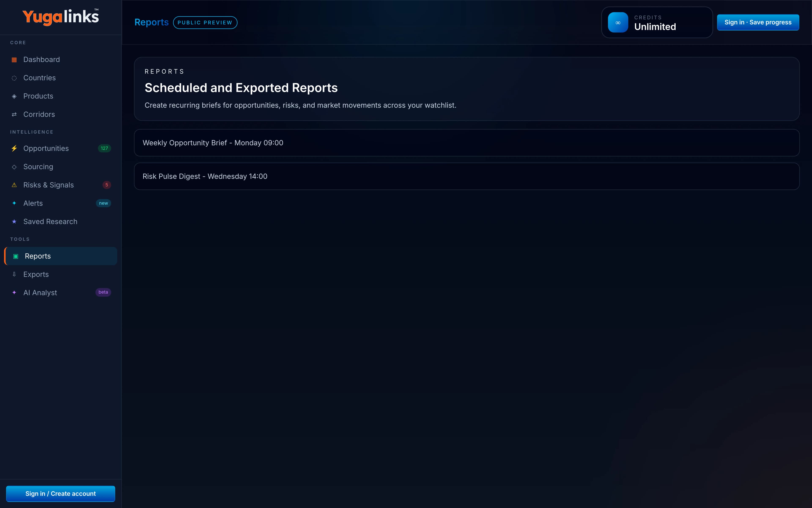Image resolution: width=812 pixels, height=508 pixels.
Task: Launch the AI Analyst tool
Action: point(61,293)
